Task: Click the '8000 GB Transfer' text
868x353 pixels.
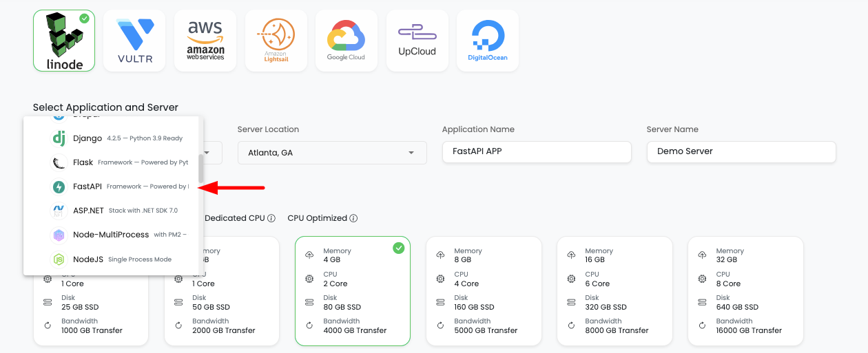Action: [617, 330]
